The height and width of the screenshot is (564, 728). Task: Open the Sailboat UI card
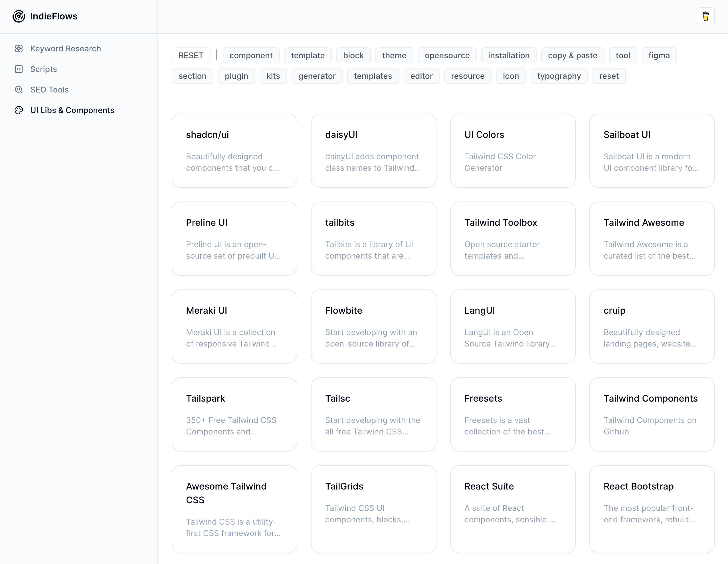tap(652, 151)
